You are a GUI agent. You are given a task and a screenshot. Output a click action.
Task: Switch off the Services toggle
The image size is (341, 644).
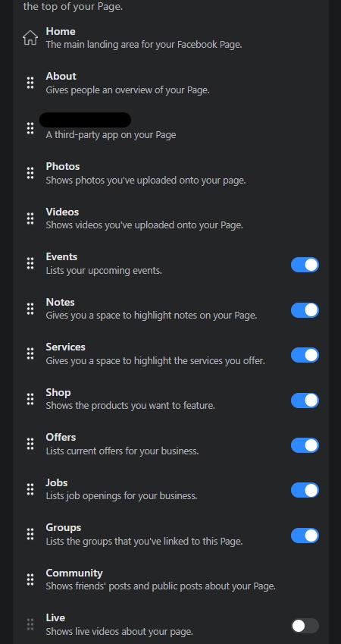[x=305, y=355]
